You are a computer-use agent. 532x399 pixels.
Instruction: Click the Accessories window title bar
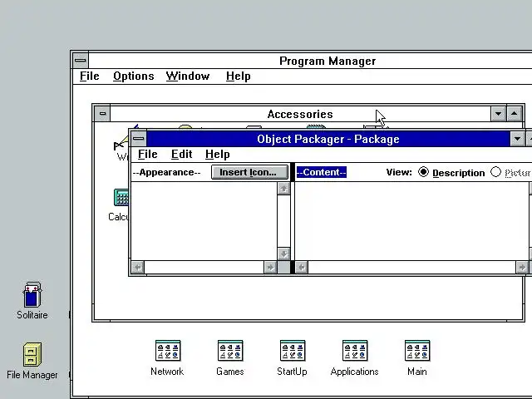pyautogui.click(x=300, y=114)
